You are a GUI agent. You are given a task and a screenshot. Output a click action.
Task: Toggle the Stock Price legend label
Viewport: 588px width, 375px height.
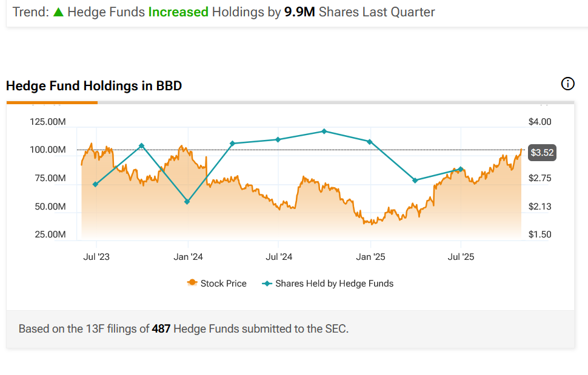(223, 283)
